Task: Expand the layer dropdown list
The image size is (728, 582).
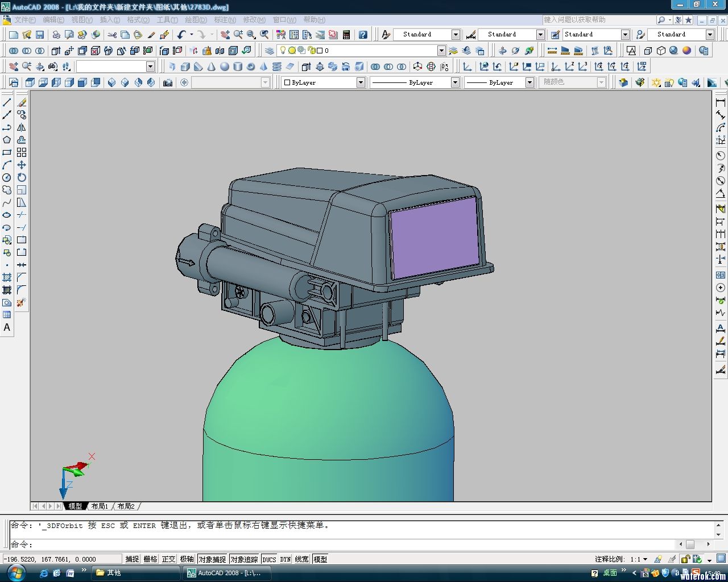Action: [x=441, y=51]
